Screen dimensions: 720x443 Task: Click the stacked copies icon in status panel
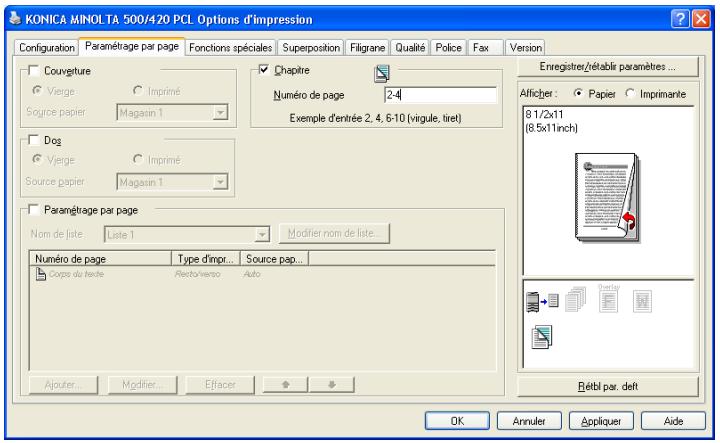(576, 299)
